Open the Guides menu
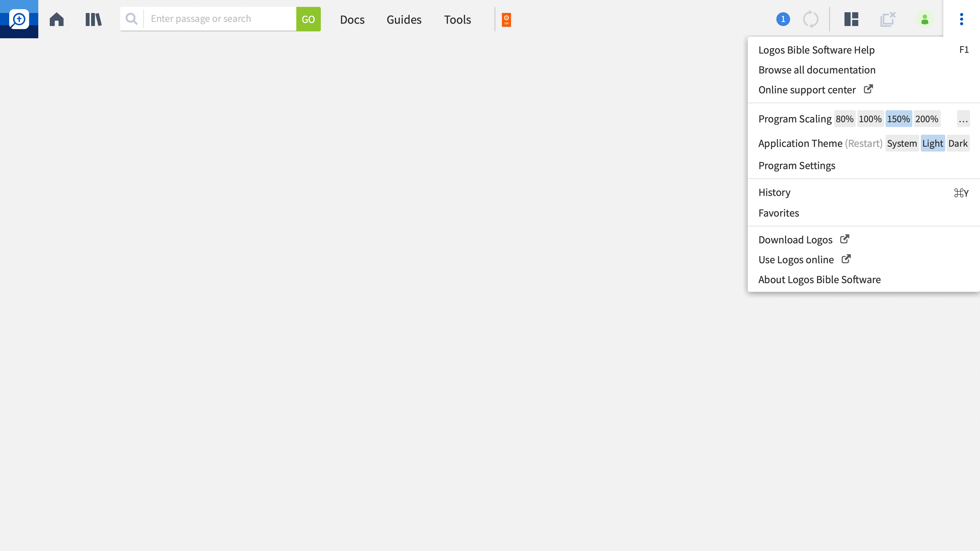Viewport: 980px width, 551px height. pos(404,19)
